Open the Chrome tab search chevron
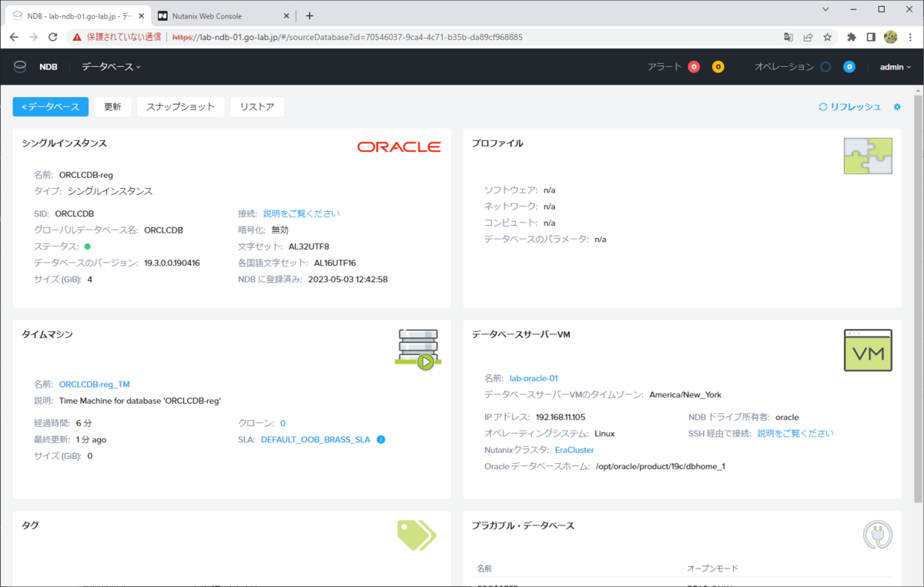 [x=825, y=9]
